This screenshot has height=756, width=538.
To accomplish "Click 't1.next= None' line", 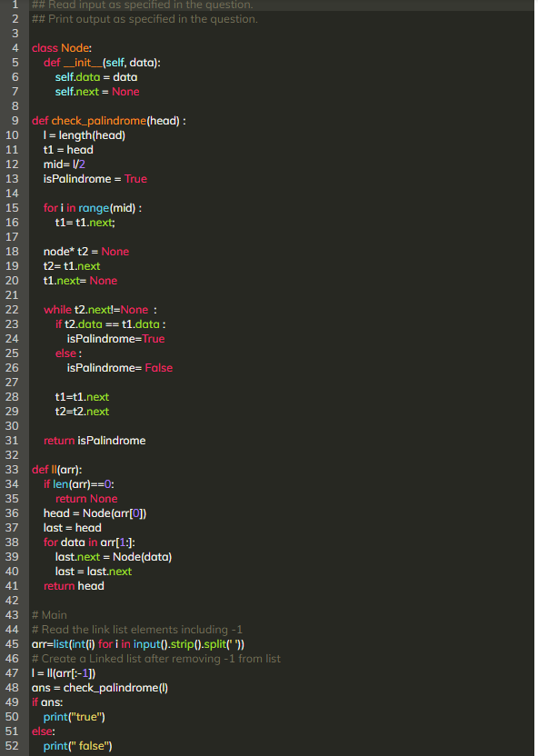I will point(81,281).
